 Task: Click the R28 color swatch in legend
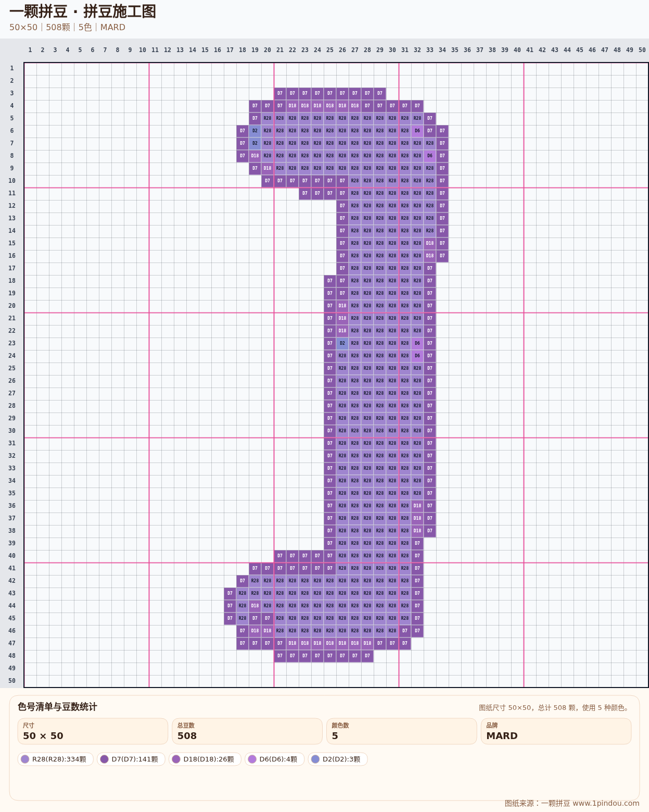coord(25,759)
